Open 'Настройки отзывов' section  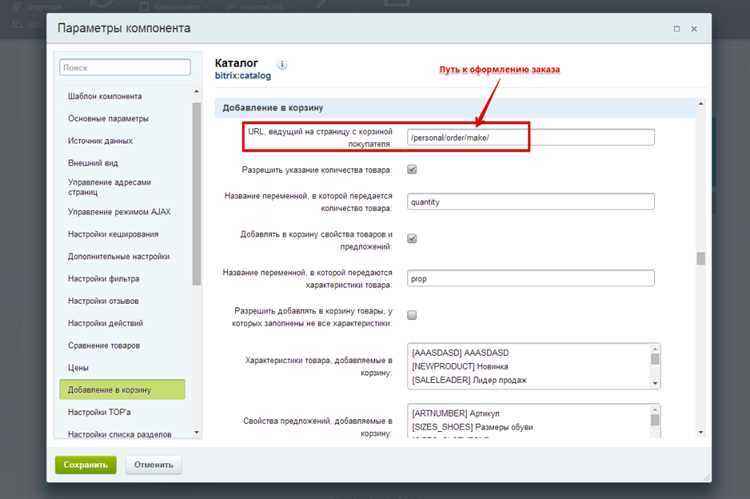(x=103, y=301)
